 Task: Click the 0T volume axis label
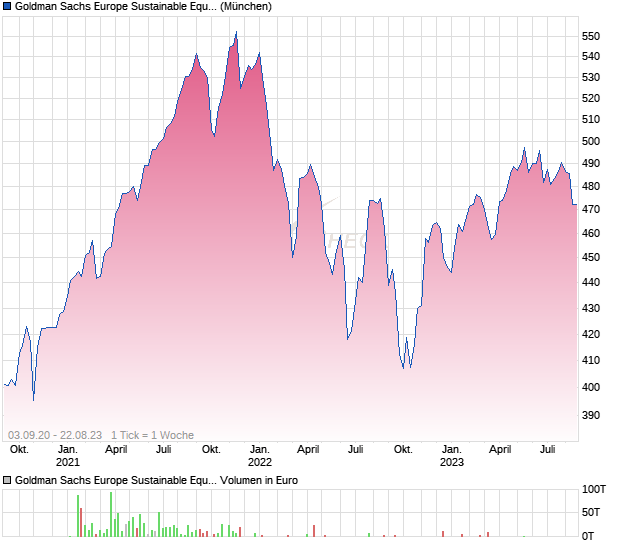(588, 537)
